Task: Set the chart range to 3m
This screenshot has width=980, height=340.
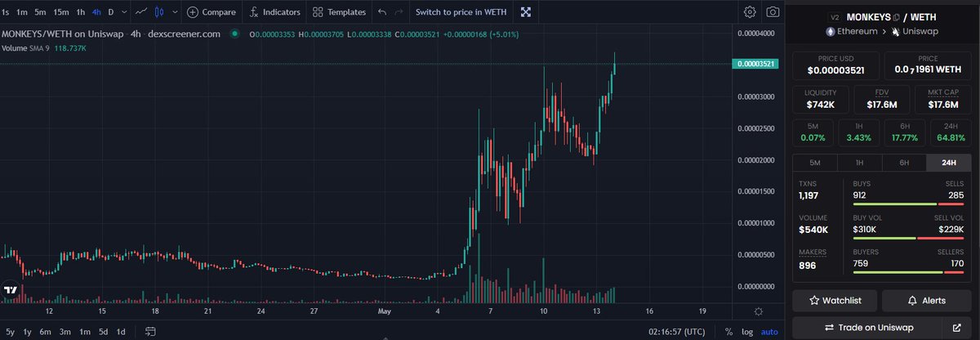Action: 65,332
